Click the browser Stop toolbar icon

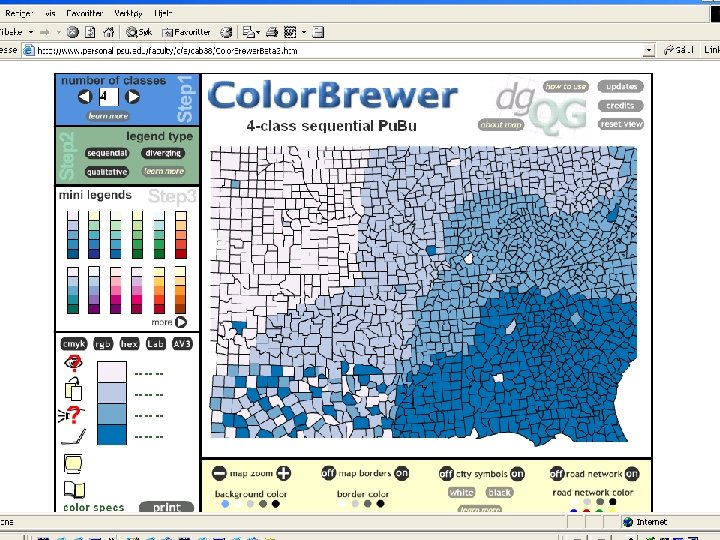(73, 32)
